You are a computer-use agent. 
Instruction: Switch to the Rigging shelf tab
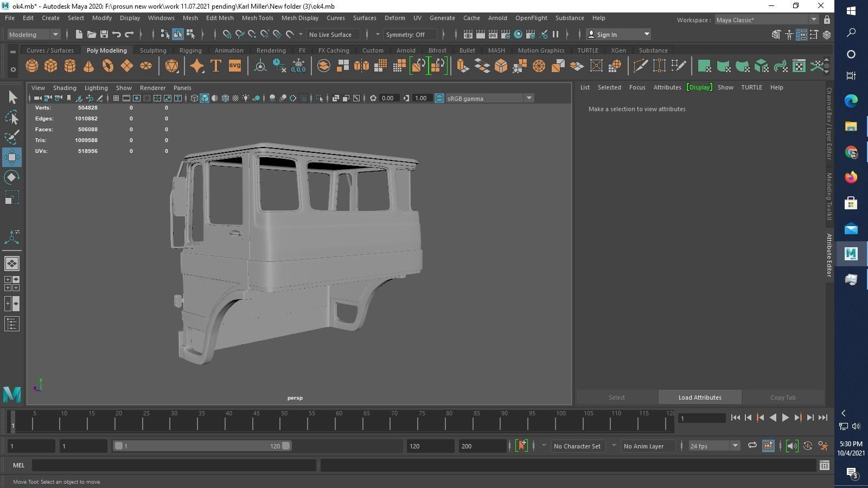click(x=190, y=50)
